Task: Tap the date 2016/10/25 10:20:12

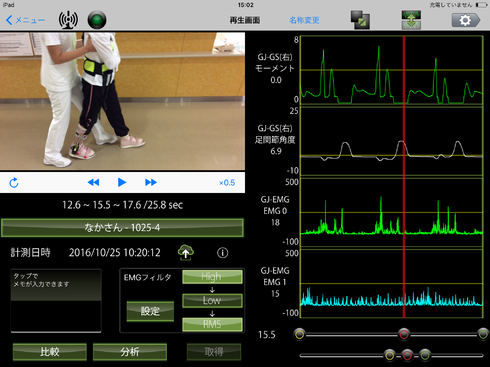Action: 115,253
